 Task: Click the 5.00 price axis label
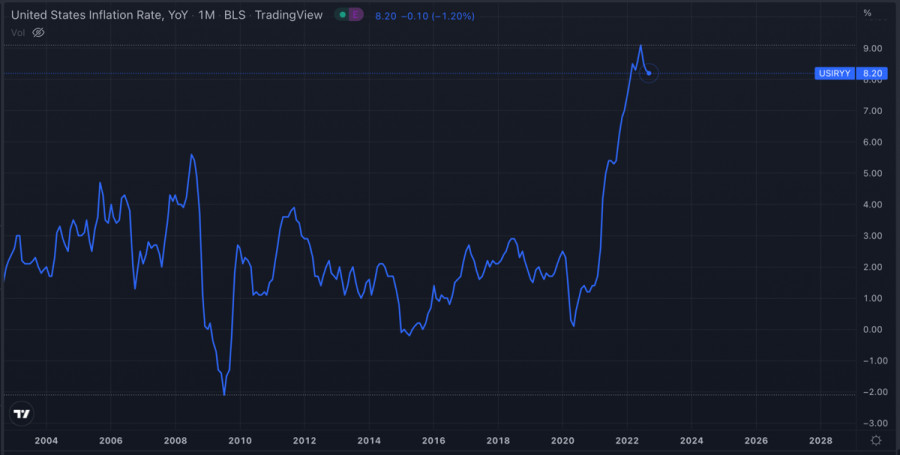[x=872, y=173]
